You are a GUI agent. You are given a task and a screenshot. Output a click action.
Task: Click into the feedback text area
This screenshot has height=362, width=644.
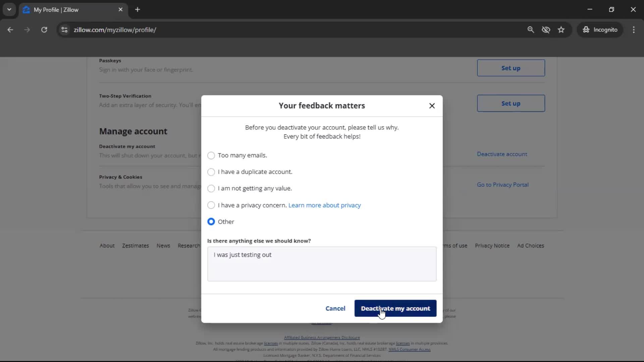coord(322,264)
